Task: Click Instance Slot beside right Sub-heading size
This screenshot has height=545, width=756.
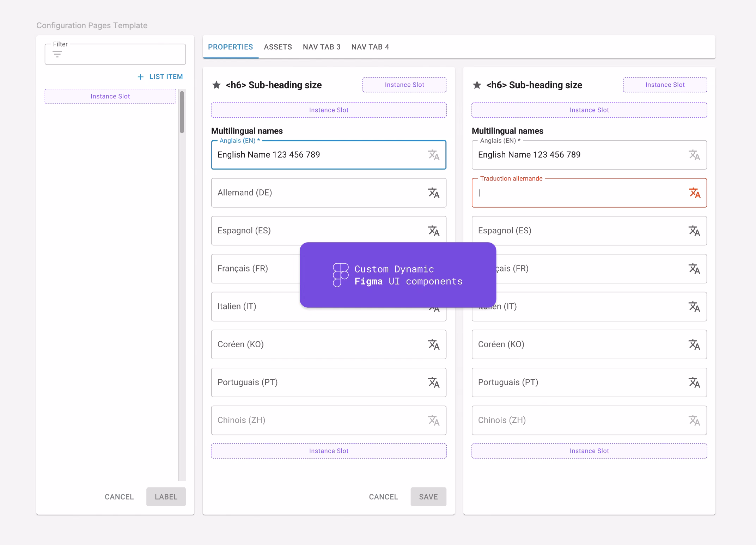Action: pyautogui.click(x=665, y=85)
